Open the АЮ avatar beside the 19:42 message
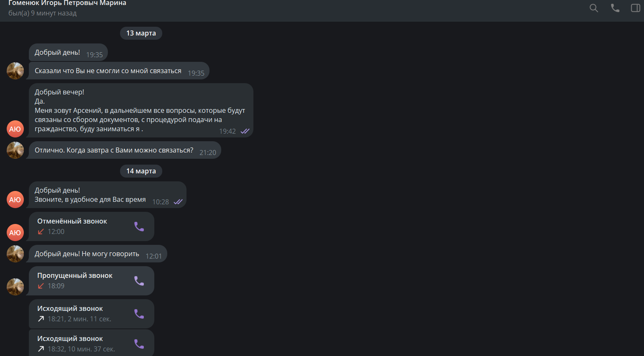The width and height of the screenshot is (644, 356). (15, 129)
